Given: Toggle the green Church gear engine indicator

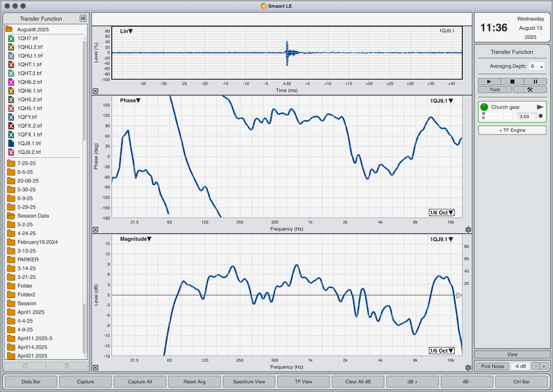Looking at the screenshot, I should coord(484,107).
